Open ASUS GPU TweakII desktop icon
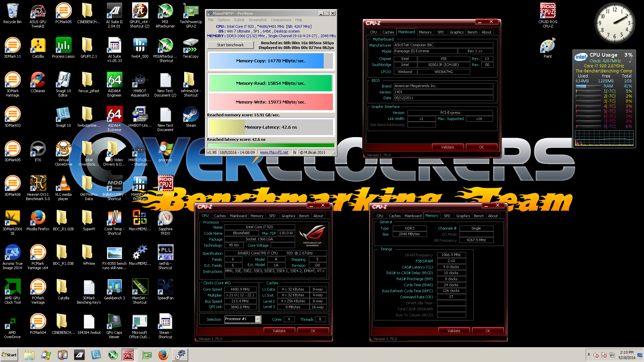 point(38,15)
